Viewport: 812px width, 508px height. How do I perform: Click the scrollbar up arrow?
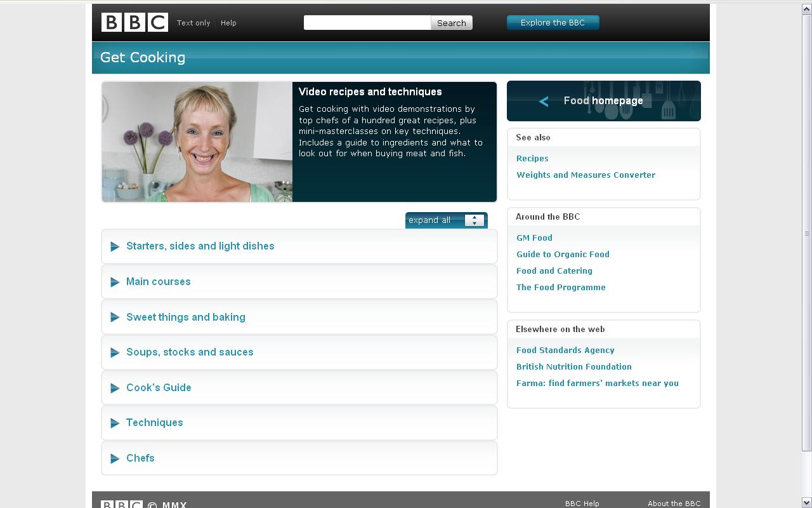tap(807, 9)
